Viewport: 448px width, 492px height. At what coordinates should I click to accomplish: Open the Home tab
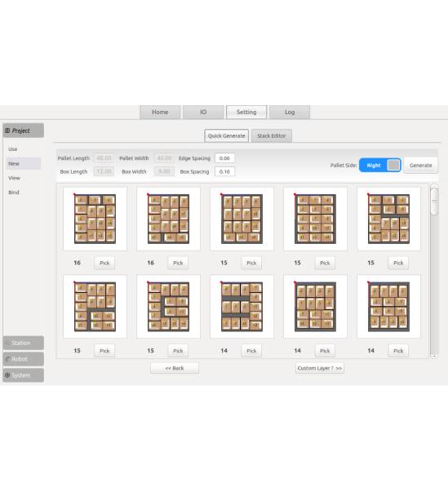[x=160, y=112]
